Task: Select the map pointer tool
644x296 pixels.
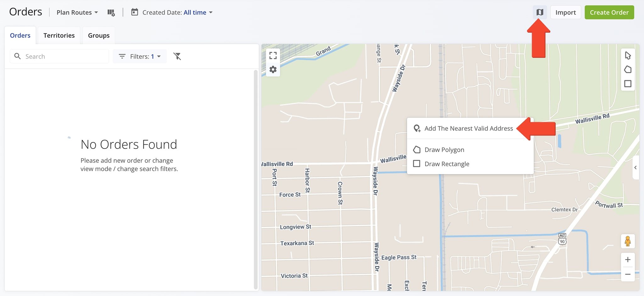Action: coord(628,56)
